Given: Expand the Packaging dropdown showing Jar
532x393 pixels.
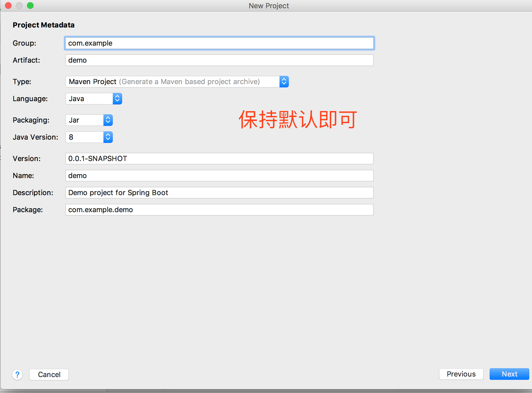Looking at the screenshot, I should pos(89,120).
